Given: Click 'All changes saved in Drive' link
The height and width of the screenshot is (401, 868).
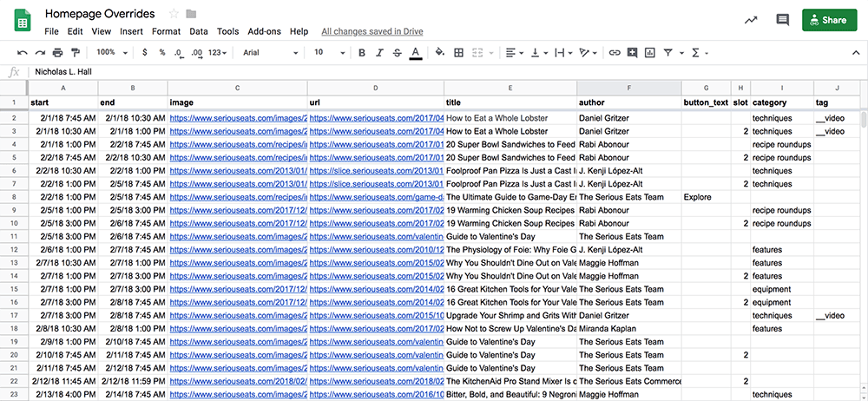Looking at the screenshot, I should point(372,31).
